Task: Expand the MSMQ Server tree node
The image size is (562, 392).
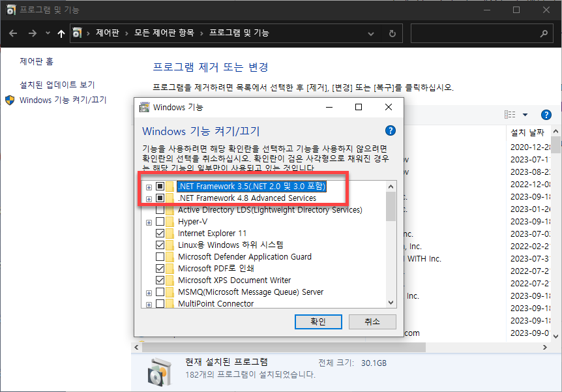Action: pos(149,292)
